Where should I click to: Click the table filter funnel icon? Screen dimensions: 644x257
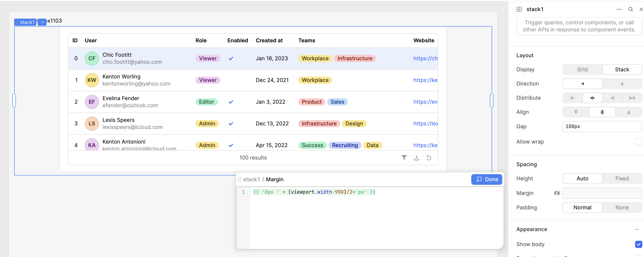point(404,158)
